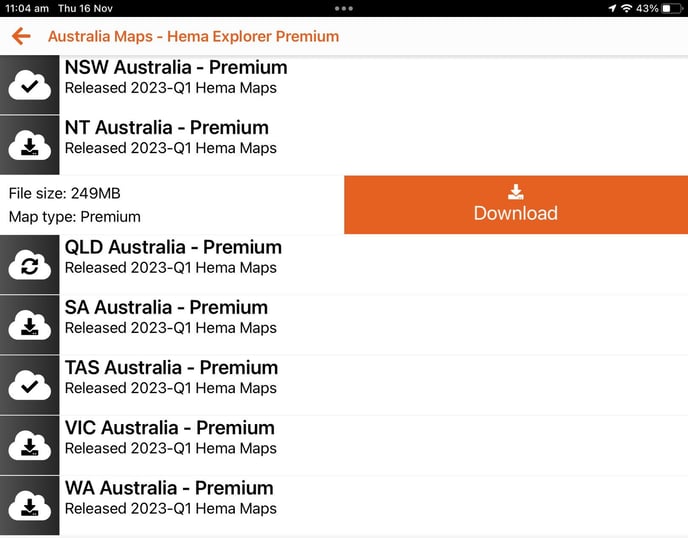
Task: Click SA Australia cloud download icon
Action: tap(29, 325)
